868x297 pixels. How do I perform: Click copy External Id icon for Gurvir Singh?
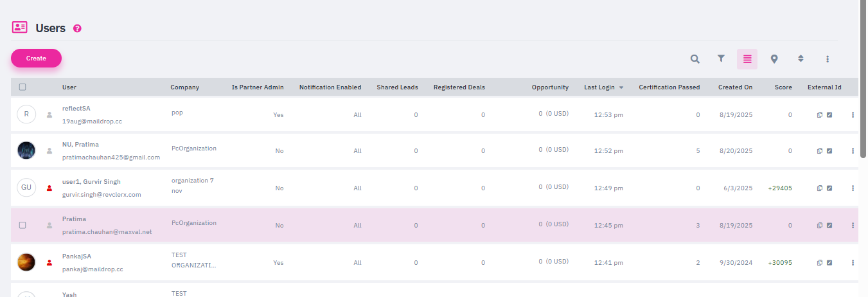point(819,188)
